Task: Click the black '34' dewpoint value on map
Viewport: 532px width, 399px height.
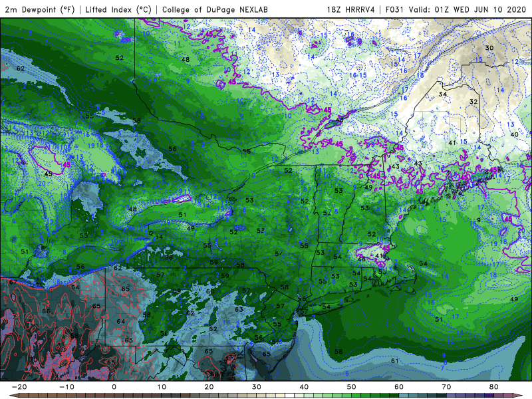Action: pyautogui.click(x=442, y=94)
